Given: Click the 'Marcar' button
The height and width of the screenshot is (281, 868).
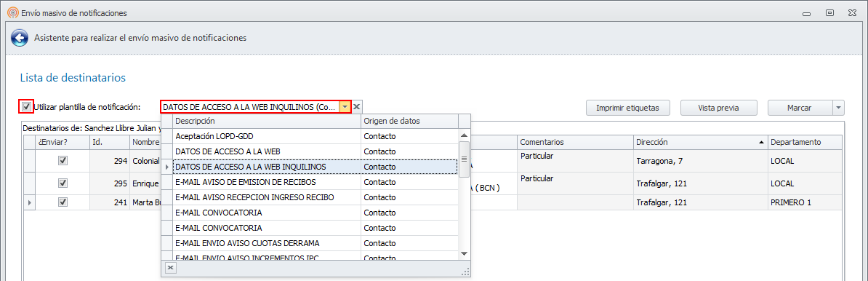Looking at the screenshot, I should [x=800, y=108].
